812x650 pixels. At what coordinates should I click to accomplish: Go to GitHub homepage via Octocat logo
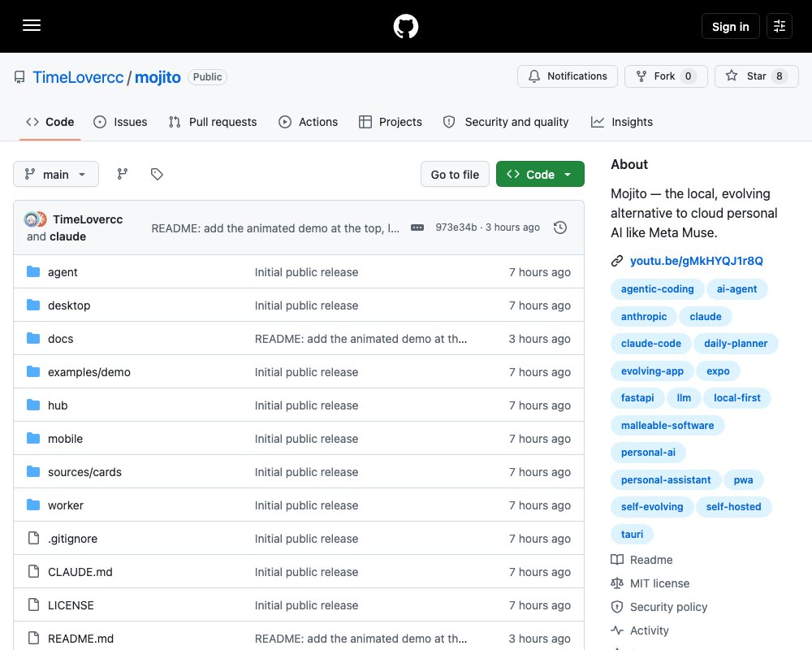[406, 26]
